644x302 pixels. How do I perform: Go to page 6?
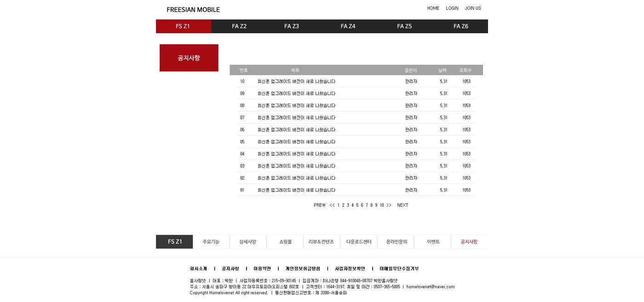(x=362, y=205)
